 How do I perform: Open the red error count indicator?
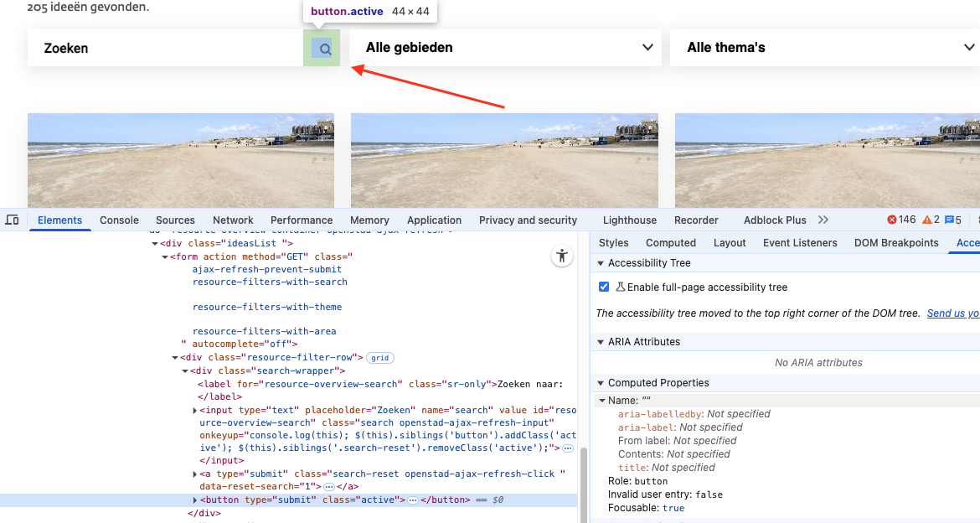click(902, 220)
